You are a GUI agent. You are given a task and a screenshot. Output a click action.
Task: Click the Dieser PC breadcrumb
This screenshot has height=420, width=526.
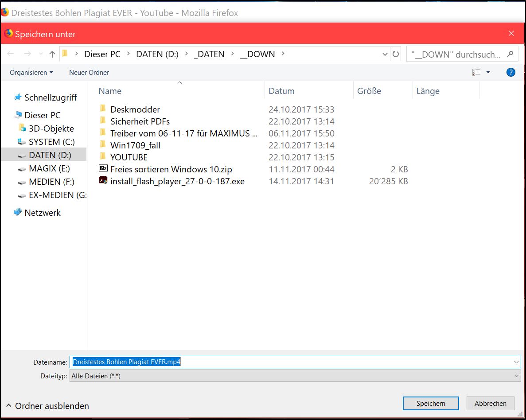click(102, 54)
